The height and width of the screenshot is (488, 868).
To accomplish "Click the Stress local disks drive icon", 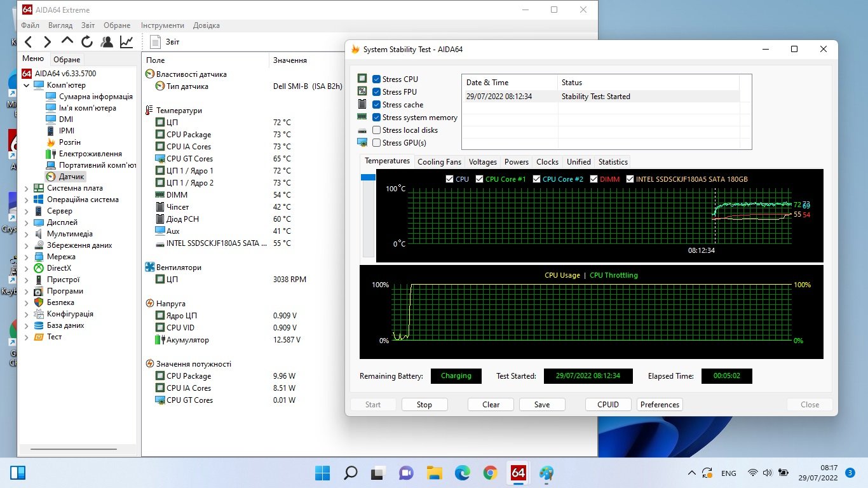I will (x=362, y=130).
